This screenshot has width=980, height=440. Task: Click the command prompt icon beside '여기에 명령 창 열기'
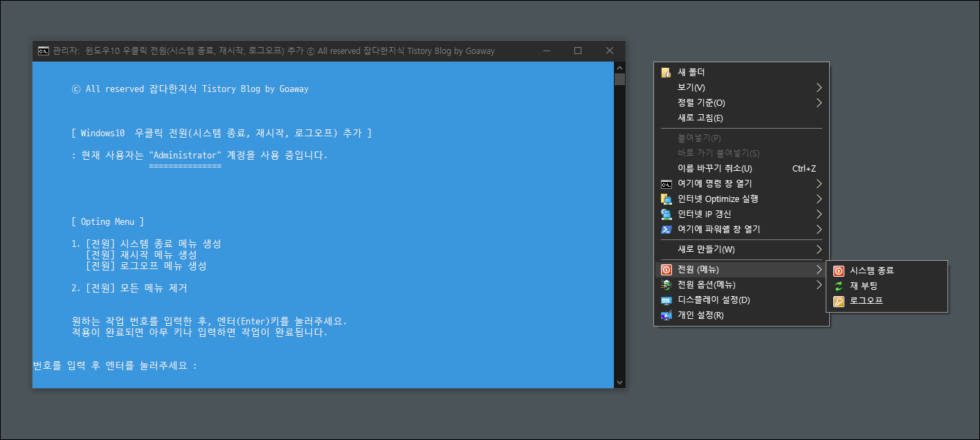tap(666, 184)
